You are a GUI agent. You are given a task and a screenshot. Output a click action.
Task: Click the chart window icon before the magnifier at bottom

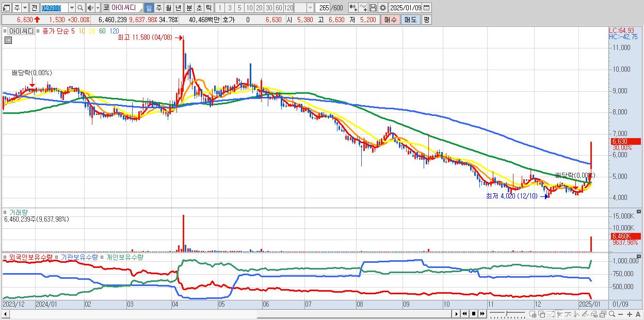pyautogui.click(x=603, y=314)
